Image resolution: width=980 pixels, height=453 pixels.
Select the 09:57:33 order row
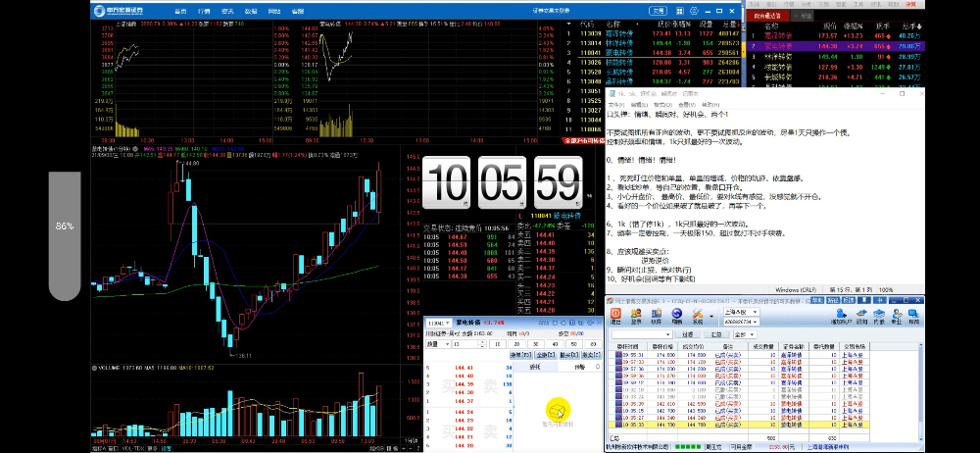(x=738, y=361)
